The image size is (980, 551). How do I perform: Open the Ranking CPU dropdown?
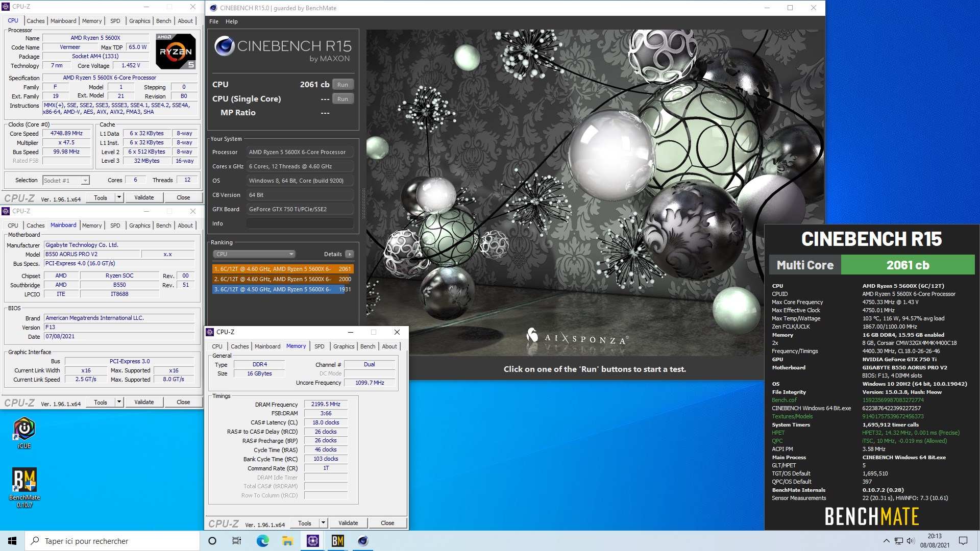pyautogui.click(x=254, y=254)
